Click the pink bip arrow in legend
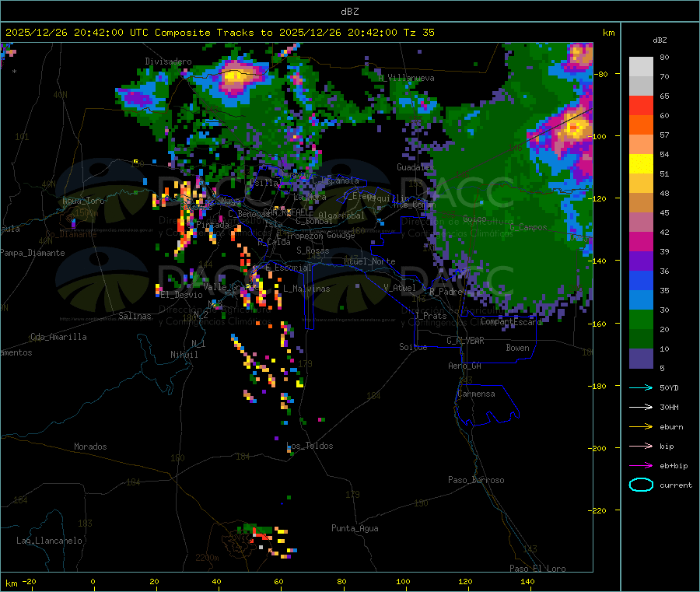 [641, 446]
